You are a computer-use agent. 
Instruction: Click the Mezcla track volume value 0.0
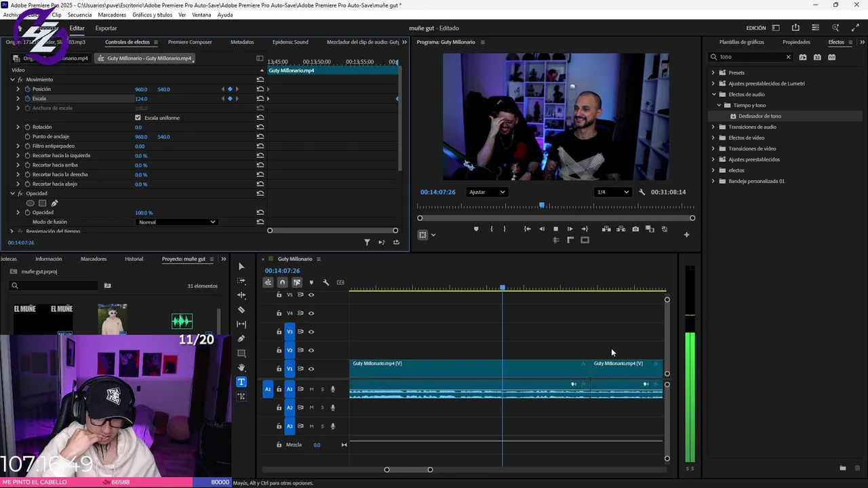click(317, 445)
